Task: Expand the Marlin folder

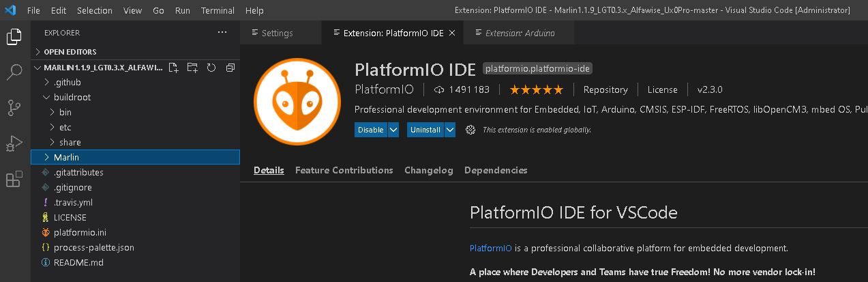Action: point(135,157)
